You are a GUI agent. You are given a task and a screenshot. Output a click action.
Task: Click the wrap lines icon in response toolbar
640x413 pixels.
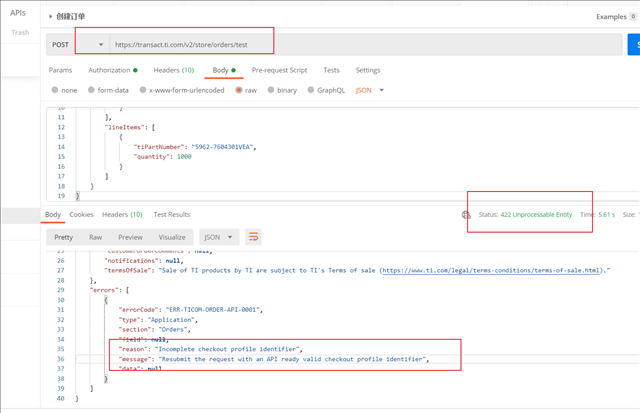pyautogui.click(x=254, y=237)
